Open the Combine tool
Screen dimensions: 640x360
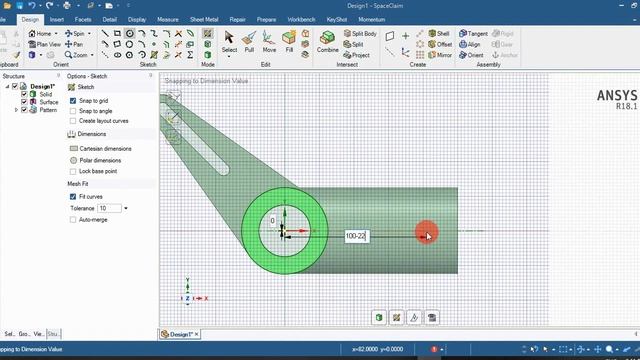pos(327,42)
